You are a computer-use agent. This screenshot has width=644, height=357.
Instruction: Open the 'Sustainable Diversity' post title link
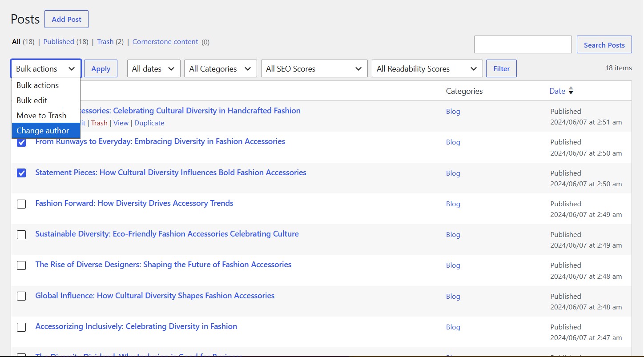167,234
